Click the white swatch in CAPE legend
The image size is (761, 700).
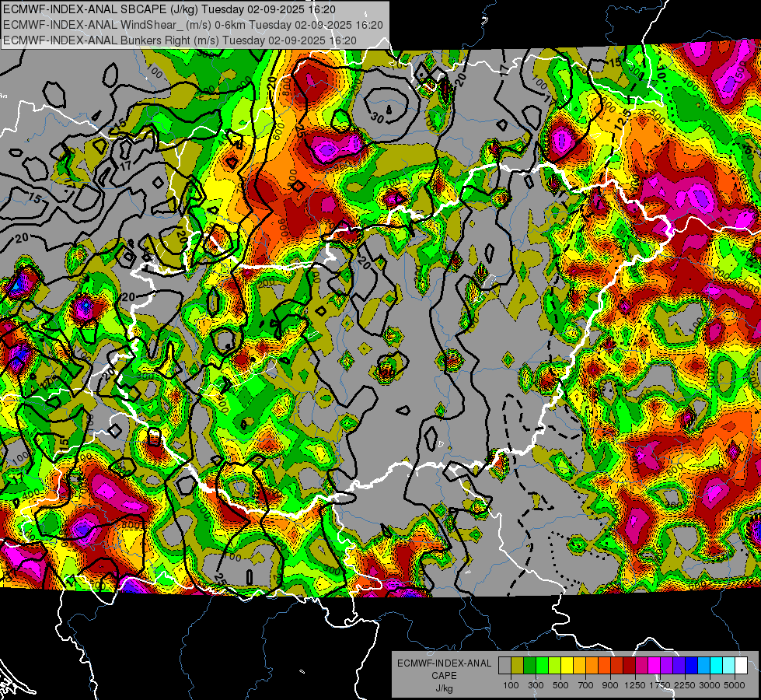[x=741, y=665]
